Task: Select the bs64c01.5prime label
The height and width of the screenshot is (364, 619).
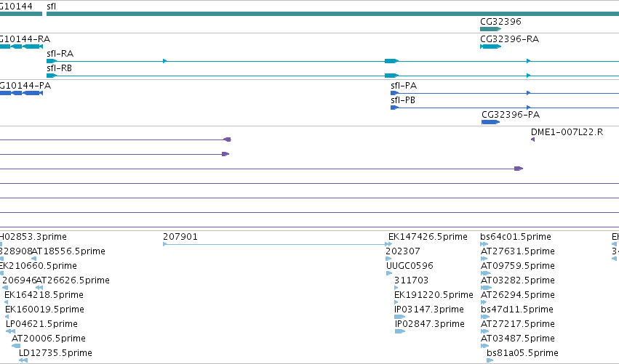Action: pos(516,237)
